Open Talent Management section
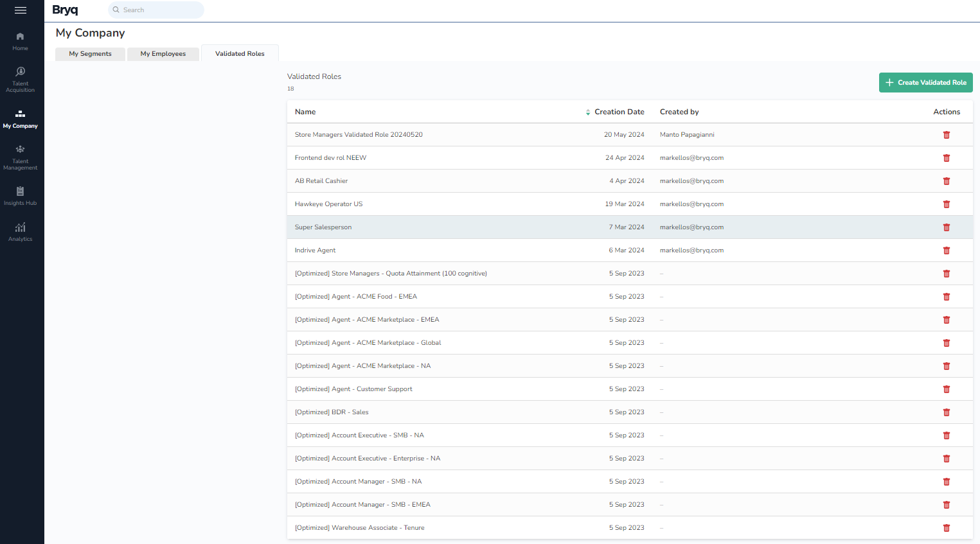The width and height of the screenshot is (980, 544). coord(21,157)
